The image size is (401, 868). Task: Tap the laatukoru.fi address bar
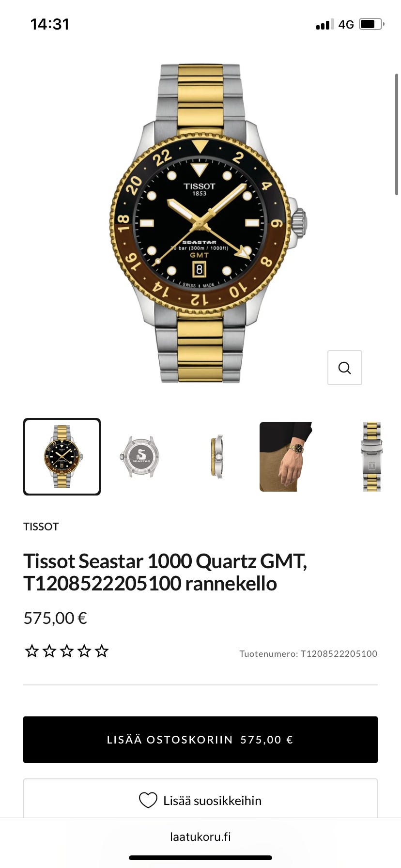200,837
